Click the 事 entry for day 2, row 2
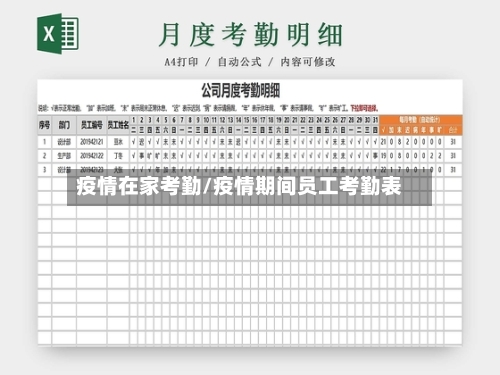The image size is (500, 375). click(142, 156)
